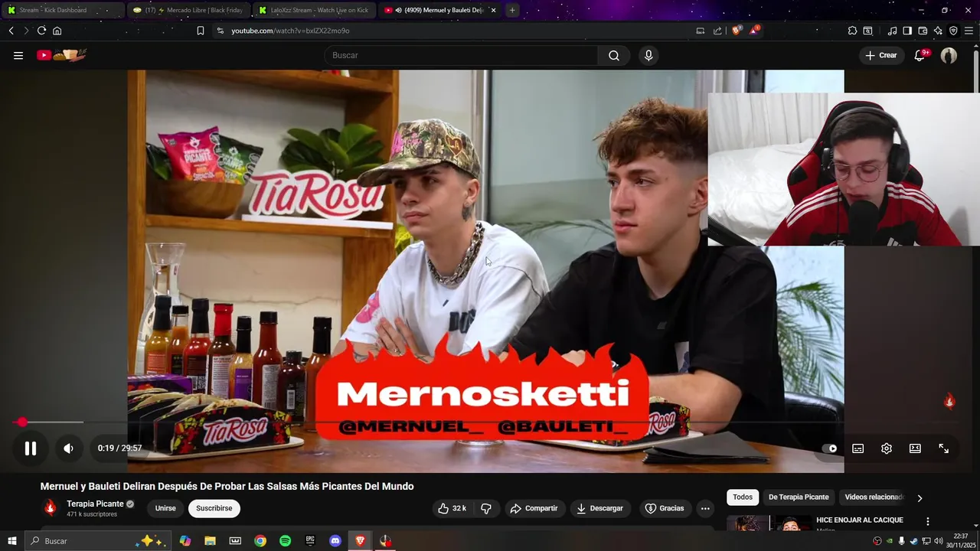The width and height of the screenshot is (980, 551).
Task: Focus the Buscar YouTube search field
Action: (460, 55)
